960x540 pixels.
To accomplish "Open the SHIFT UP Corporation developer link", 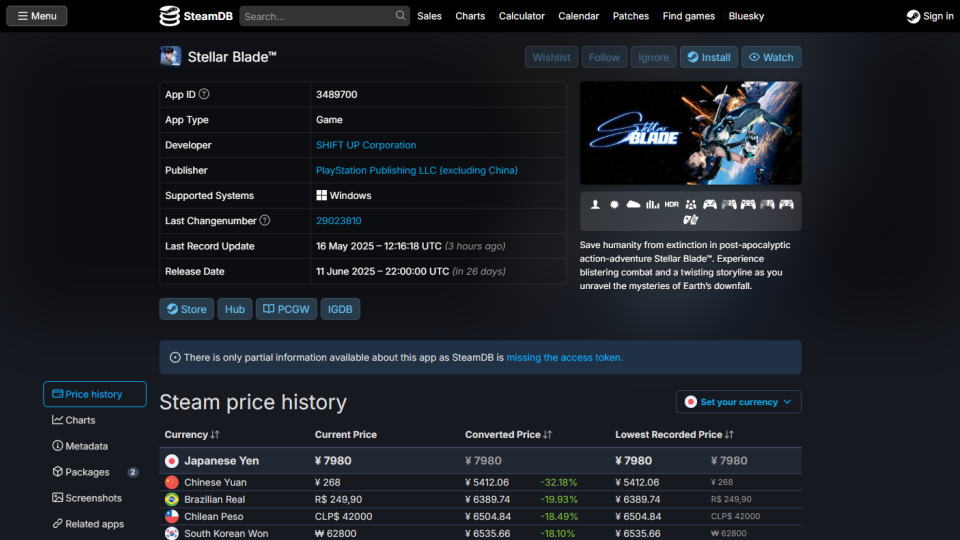I will (x=366, y=145).
